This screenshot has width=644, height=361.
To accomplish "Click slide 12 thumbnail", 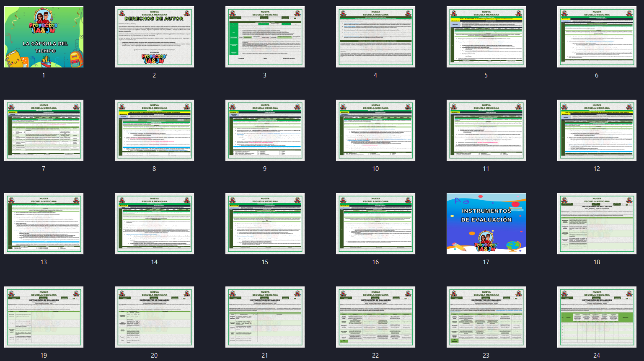I will tap(597, 130).
